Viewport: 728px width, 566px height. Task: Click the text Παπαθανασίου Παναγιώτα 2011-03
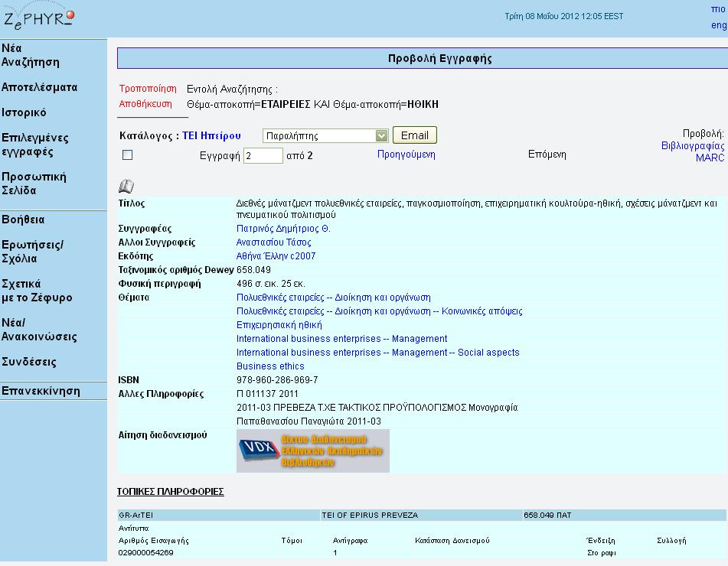309,421
